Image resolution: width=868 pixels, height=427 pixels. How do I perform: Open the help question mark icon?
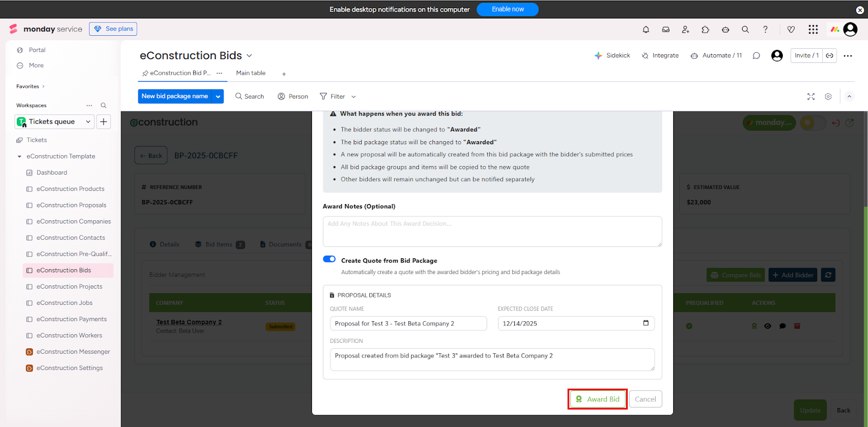(x=765, y=30)
